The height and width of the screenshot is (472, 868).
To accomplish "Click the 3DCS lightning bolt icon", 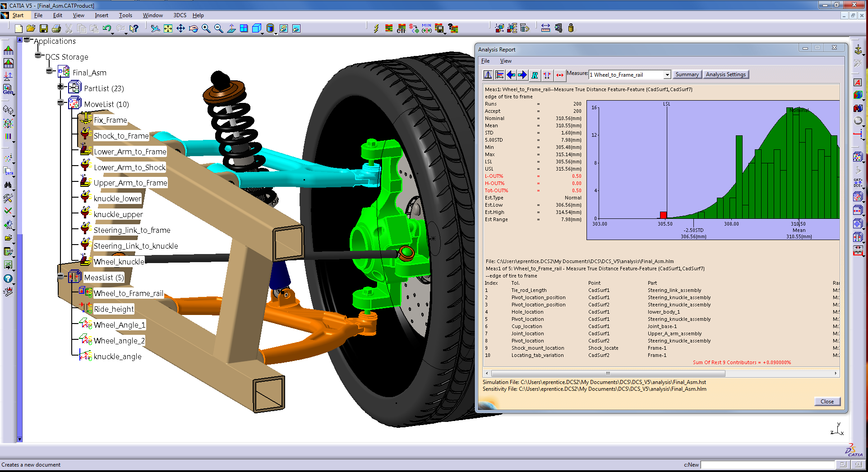I will pos(376,28).
